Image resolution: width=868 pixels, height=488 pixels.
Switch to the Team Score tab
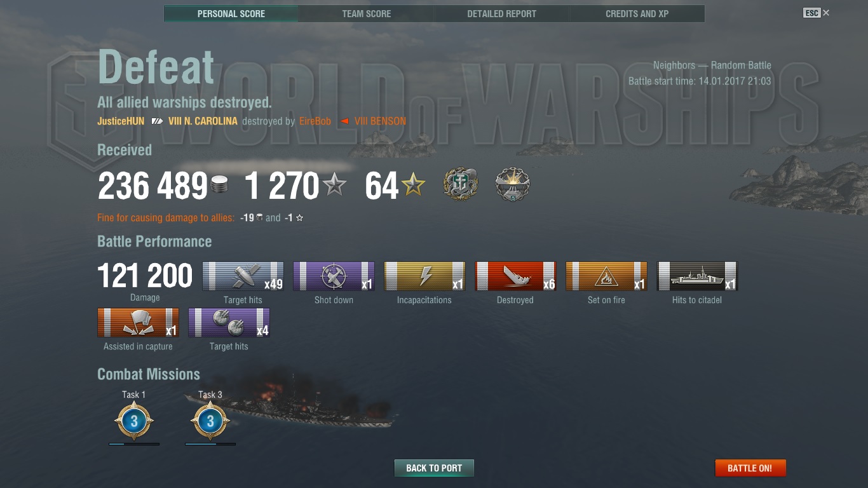pos(367,13)
